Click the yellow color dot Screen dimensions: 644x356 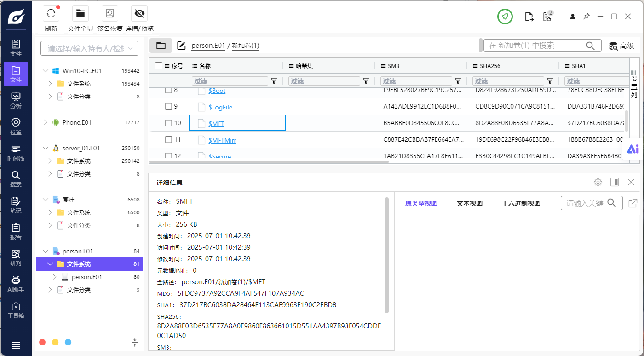pyautogui.click(x=55, y=342)
